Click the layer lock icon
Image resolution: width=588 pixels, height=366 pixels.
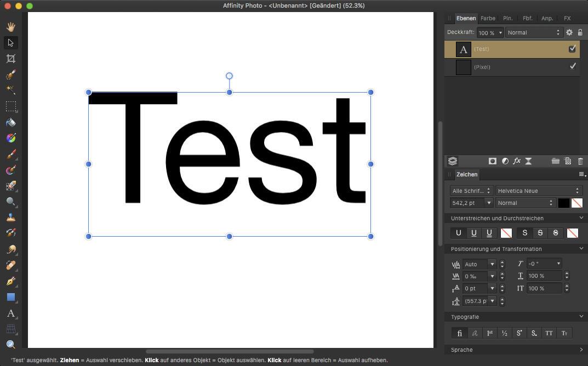[x=580, y=32]
